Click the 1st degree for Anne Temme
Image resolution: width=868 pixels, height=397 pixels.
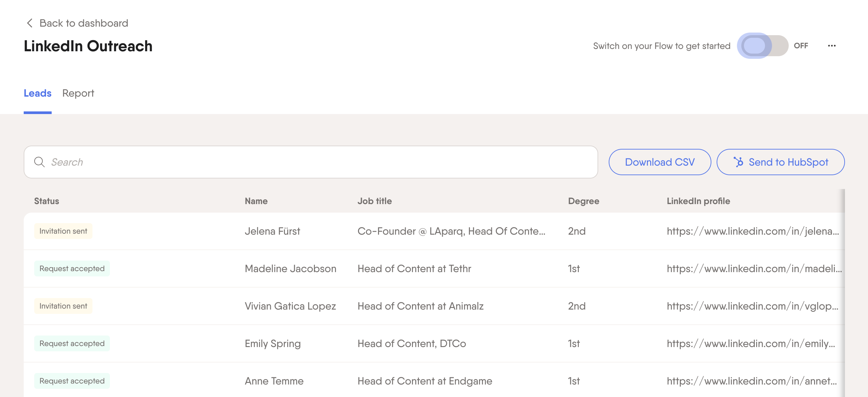574,381
